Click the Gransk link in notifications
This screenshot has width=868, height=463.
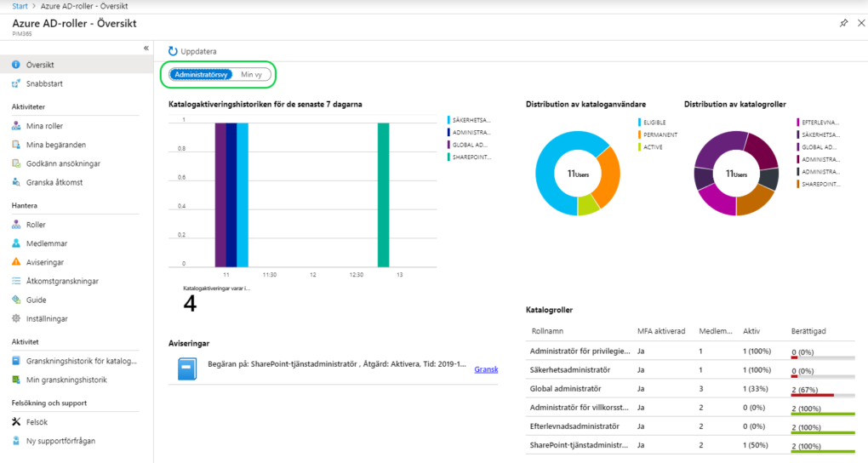tap(486, 369)
